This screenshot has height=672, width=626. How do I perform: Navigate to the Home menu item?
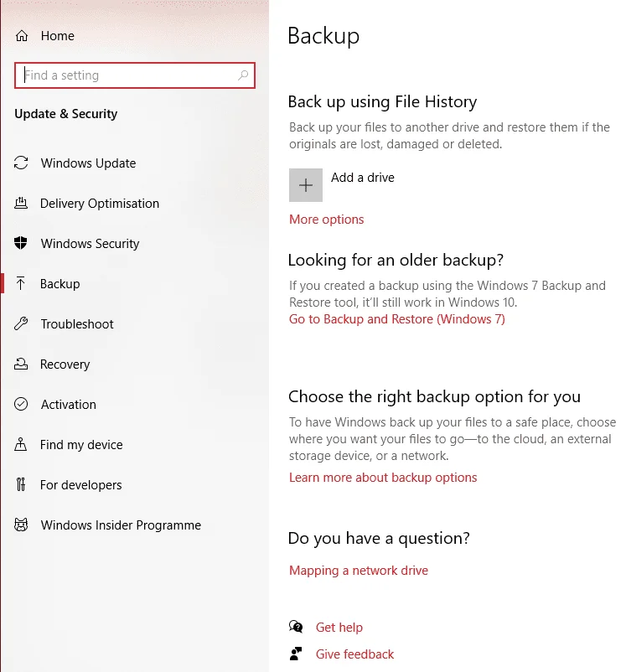tap(57, 35)
